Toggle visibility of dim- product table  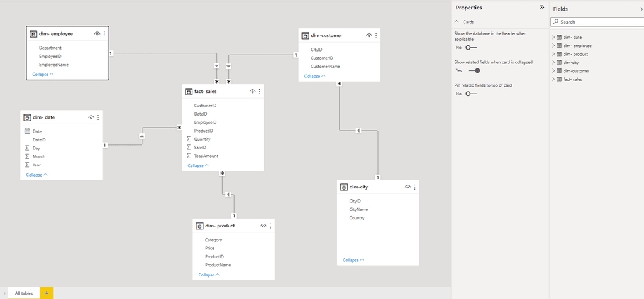coord(263,226)
